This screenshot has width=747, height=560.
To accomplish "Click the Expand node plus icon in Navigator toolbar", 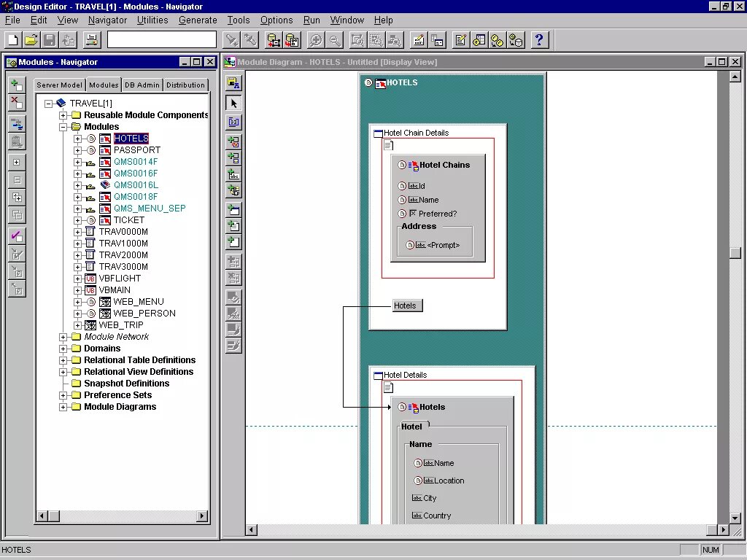I will (x=17, y=163).
